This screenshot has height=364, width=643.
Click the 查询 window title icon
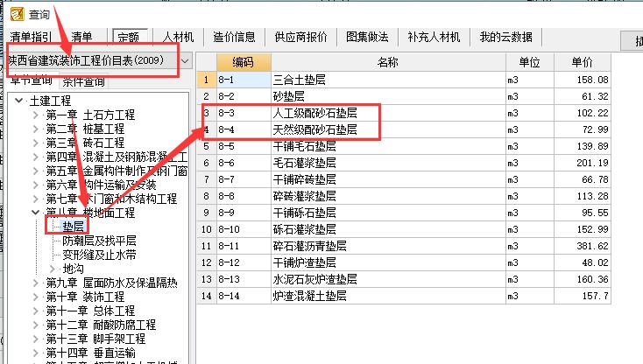(x=18, y=14)
